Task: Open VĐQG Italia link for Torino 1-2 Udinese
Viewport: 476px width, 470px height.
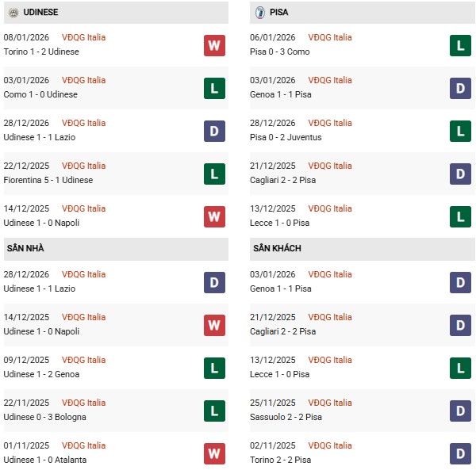Action: tap(83, 37)
